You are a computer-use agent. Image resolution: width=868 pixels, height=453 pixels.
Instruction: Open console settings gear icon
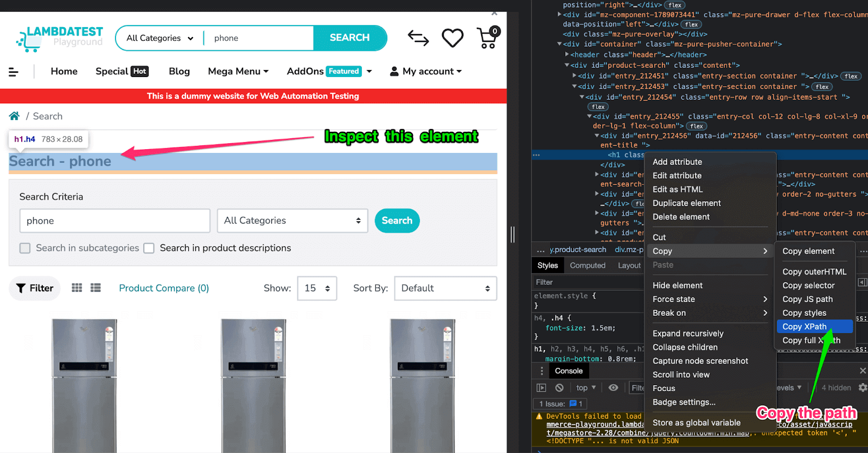coord(863,387)
